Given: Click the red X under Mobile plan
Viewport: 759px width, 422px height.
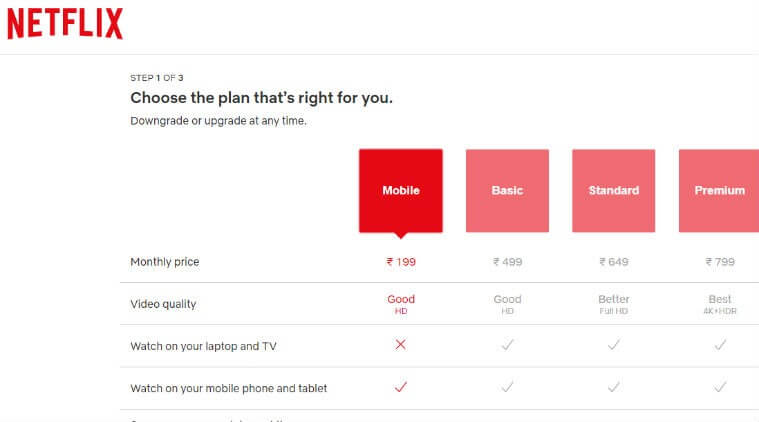Looking at the screenshot, I should point(400,345).
